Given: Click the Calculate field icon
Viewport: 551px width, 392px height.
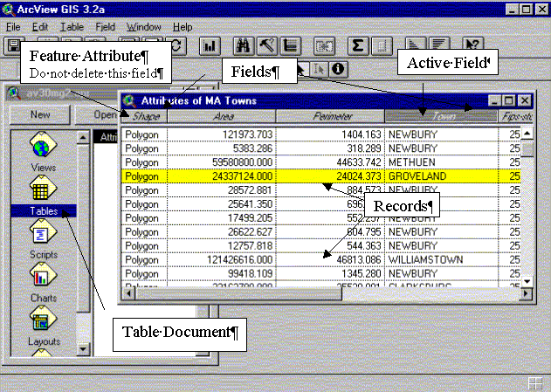Looking at the screenshot, I should [x=382, y=46].
